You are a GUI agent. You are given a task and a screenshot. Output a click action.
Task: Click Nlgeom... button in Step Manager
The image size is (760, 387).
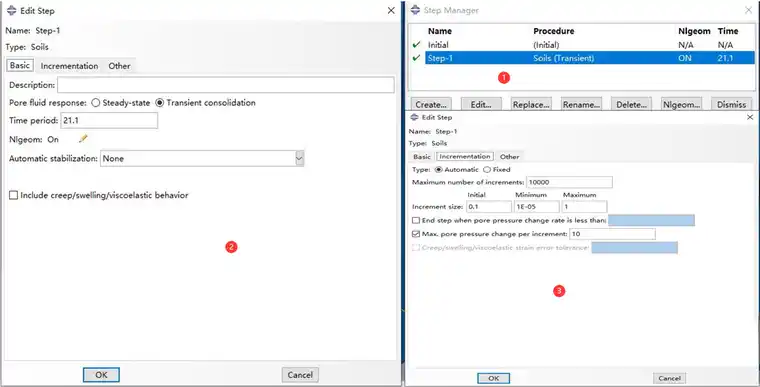[x=681, y=104]
